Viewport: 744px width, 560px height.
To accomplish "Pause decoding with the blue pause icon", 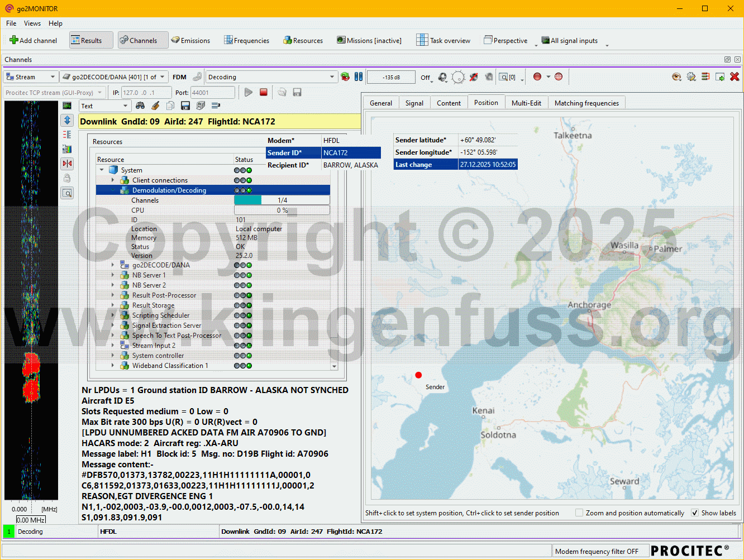I will (x=359, y=77).
